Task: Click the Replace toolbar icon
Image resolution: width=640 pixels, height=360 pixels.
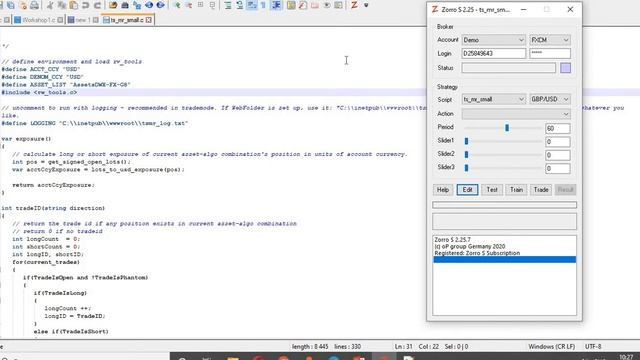Action: [x=137, y=5]
